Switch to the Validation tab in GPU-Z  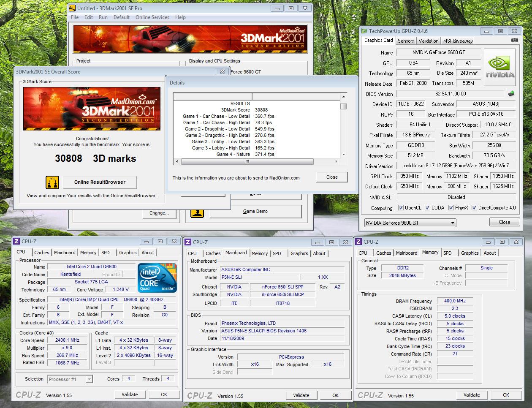[429, 41]
